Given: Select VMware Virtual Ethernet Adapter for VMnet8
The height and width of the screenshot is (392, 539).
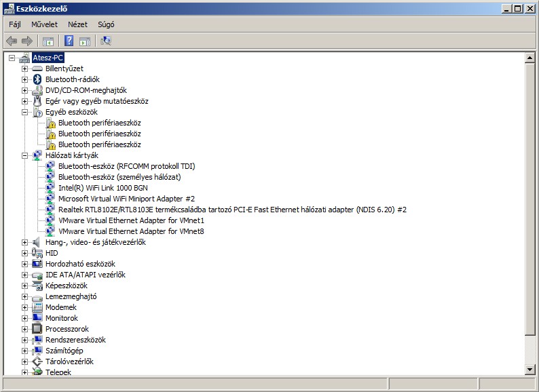Looking at the screenshot, I should pos(131,231).
